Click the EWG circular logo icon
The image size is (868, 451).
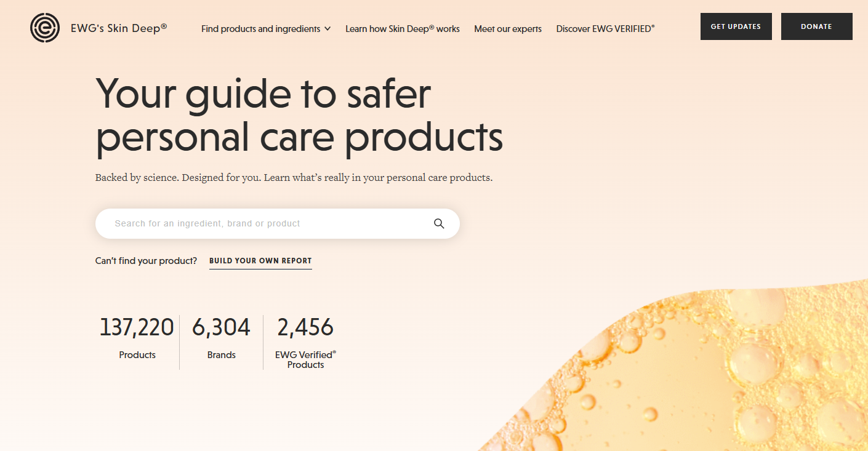45,28
